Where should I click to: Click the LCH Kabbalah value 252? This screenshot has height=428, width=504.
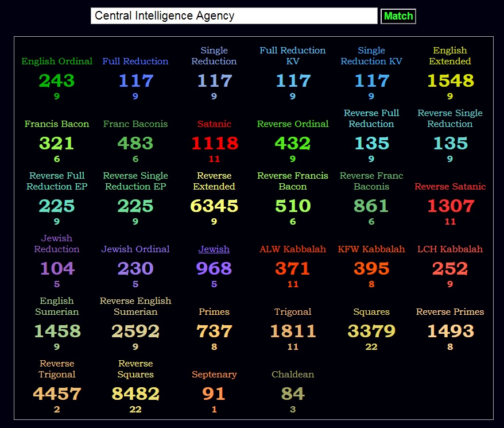click(450, 268)
